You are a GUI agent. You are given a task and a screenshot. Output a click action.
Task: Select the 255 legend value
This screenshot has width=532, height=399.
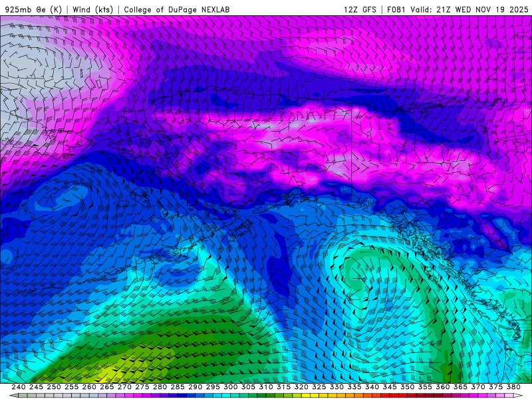[71, 387]
